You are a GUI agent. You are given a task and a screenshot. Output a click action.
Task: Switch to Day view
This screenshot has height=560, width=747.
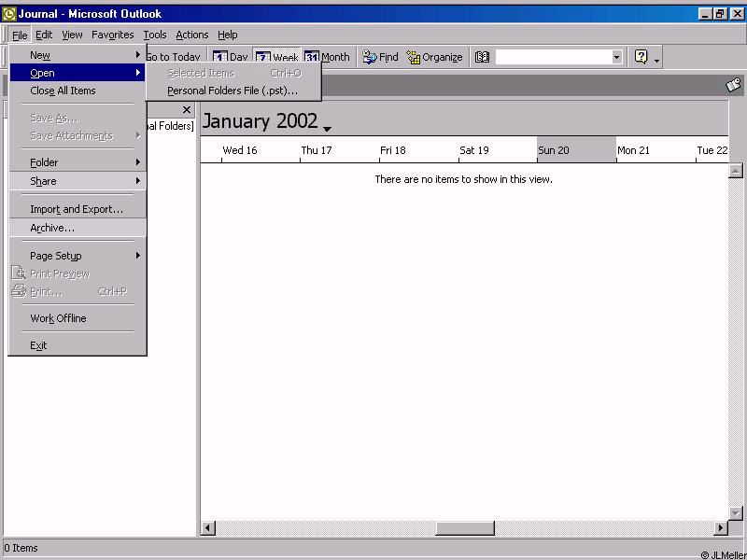pos(230,57)
